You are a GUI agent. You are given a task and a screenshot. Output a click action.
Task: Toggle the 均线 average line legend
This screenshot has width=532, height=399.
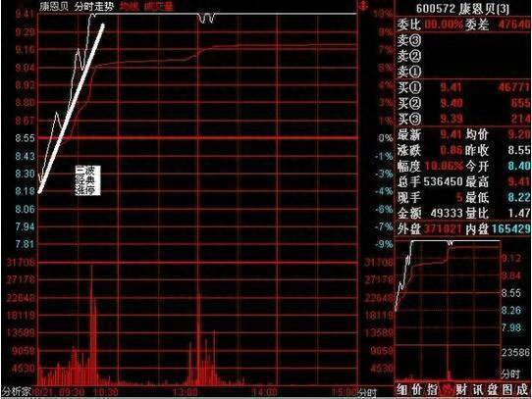[x=130, y=7]
